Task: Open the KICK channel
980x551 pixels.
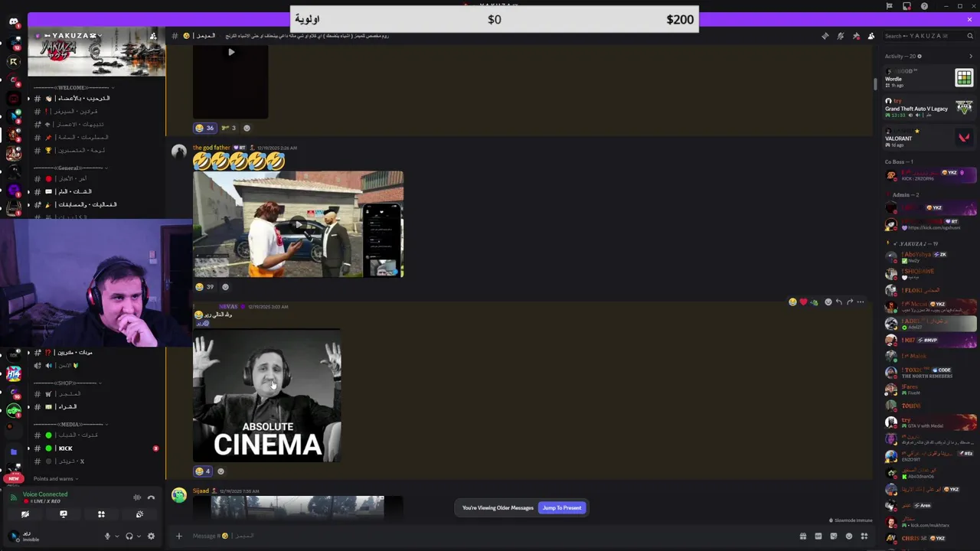Action: click(96, 448)
